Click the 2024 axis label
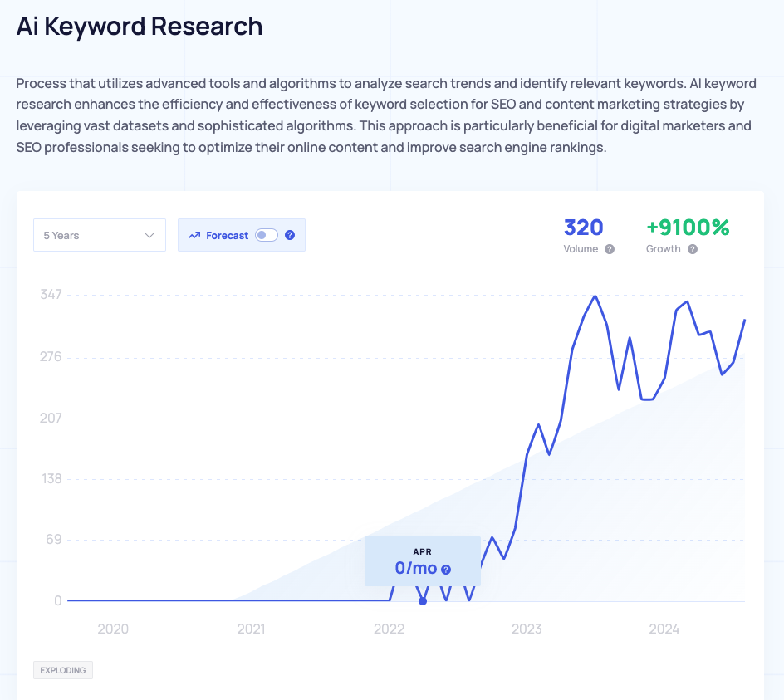This screenshot has height=700, width=784. [x=664, y=629]
